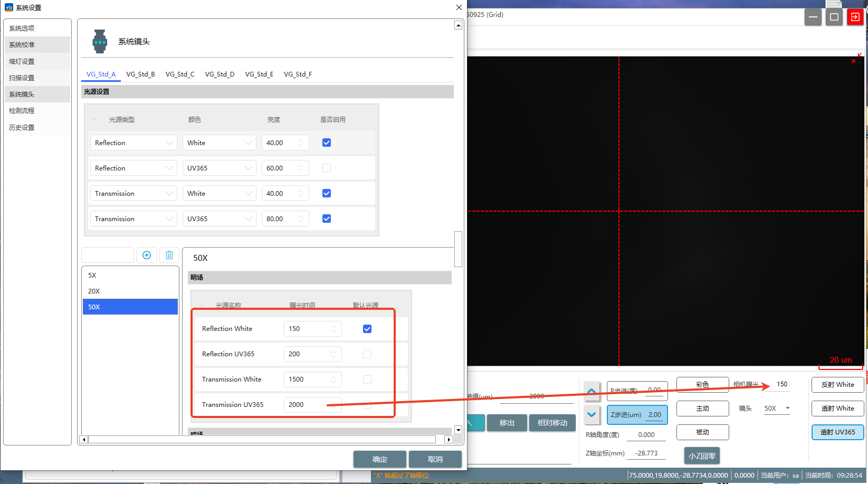868x484 pixels.
Task: Toggle Reflection White default light checkbox
Action: 367,329
